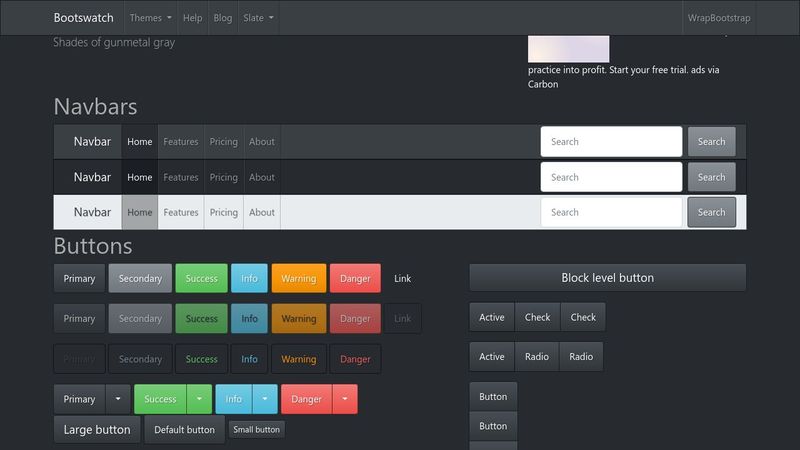Click the Primary split button label
Screen dimensions: 800x450
coord(79,399)
